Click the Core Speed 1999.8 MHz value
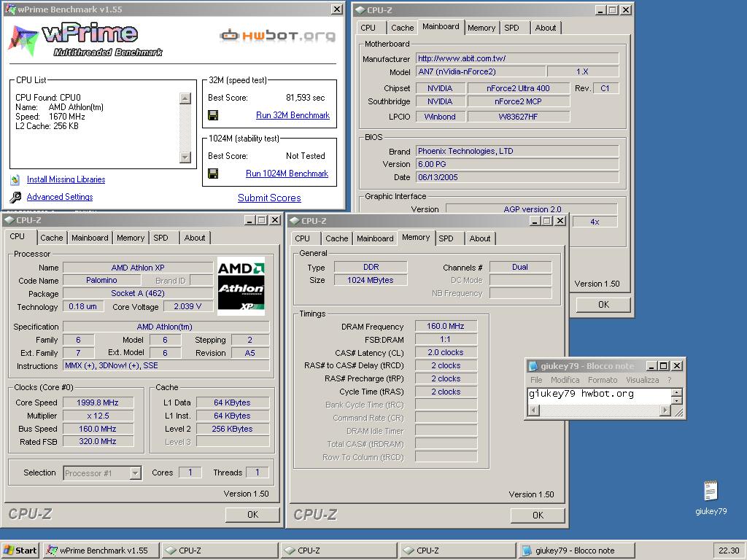The width and height of the screenshot is (747, 560). [98, 402]
